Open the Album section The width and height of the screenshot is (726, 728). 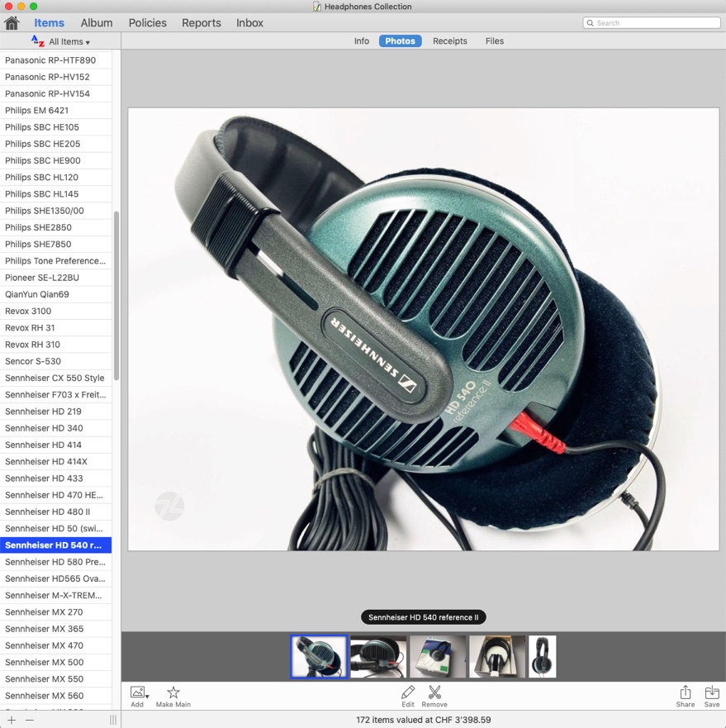(x=97, y=23)
